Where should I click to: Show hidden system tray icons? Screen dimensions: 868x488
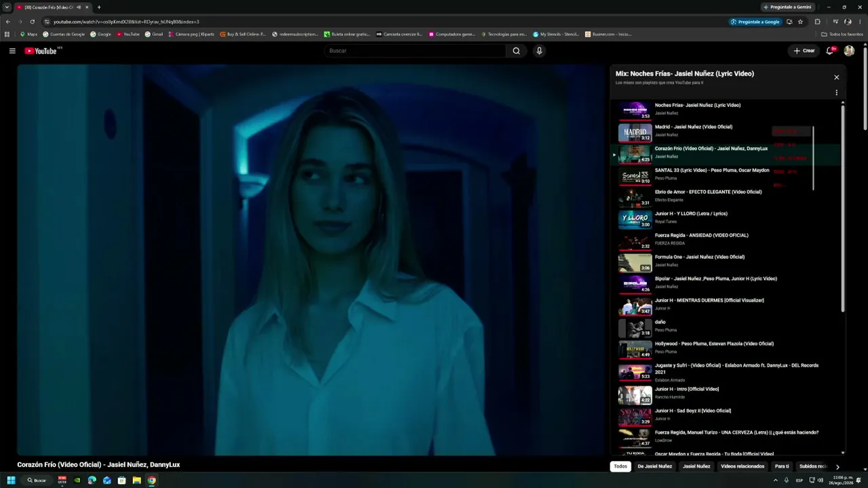click(x=776, y=481)
